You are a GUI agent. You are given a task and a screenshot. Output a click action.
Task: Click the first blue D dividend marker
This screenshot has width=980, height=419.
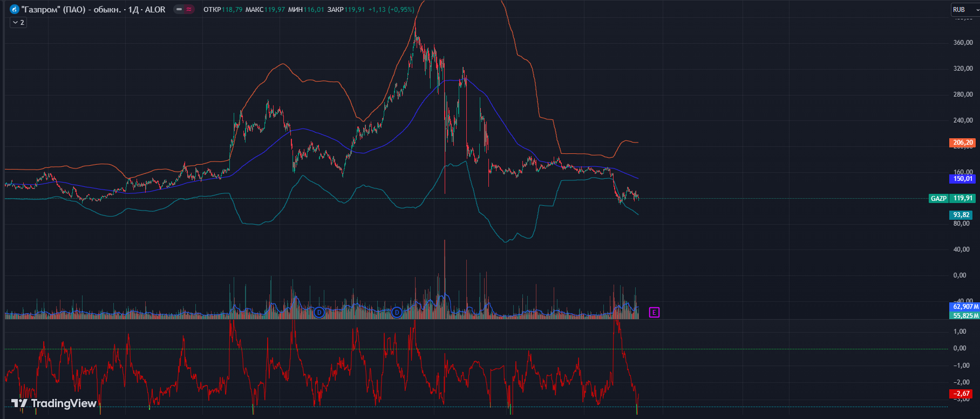pyautogui.click(x=319, y=312)
